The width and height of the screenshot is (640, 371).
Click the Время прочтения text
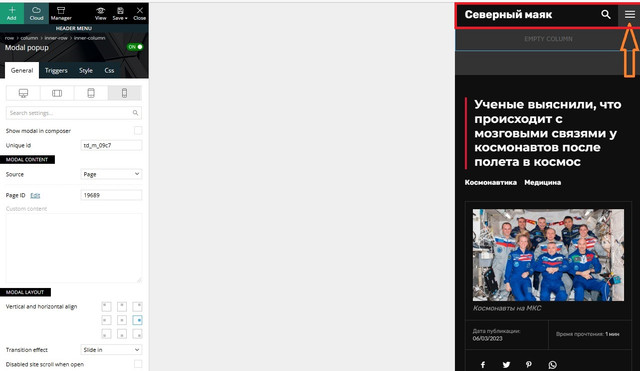tap(587, 334)
